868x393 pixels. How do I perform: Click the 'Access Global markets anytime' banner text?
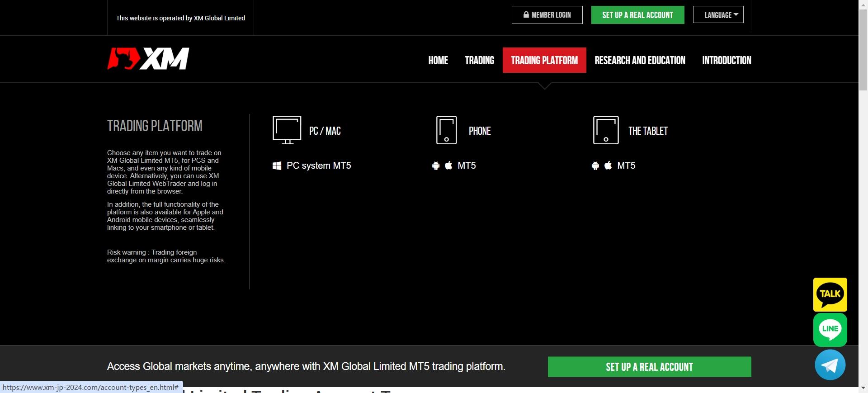pyautogui.click(x=306, y=366)
